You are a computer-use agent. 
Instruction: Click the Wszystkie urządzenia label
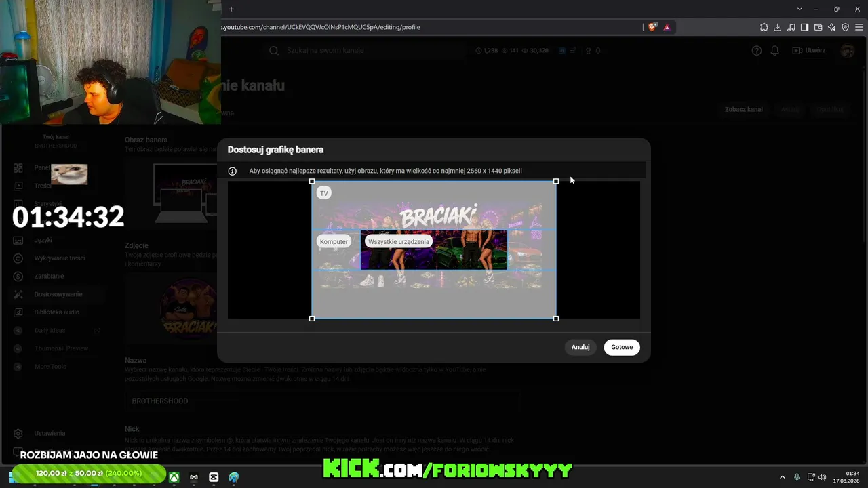point(399,241)
